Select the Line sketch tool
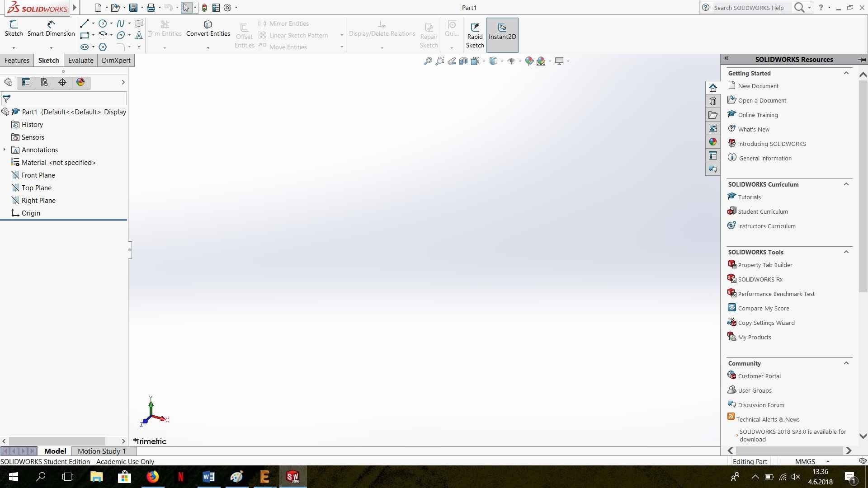Viewport: 868px width, 488px height. click(85, 23)
